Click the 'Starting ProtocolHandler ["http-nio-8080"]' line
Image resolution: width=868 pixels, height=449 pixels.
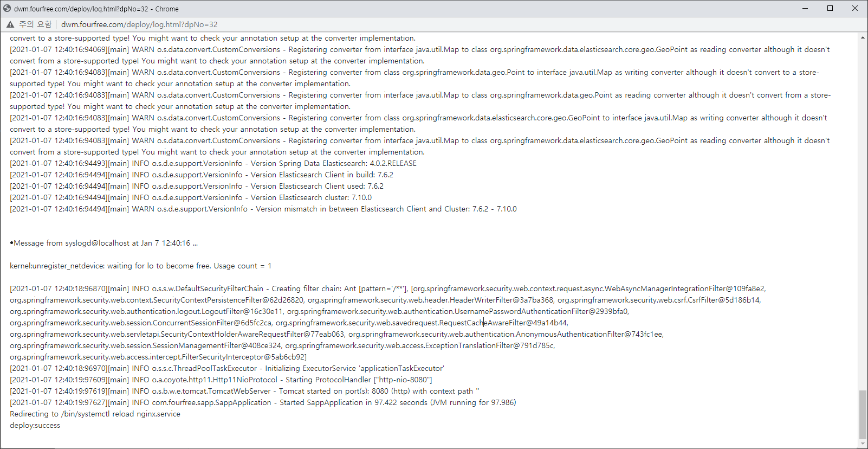(x=221, y=380)
